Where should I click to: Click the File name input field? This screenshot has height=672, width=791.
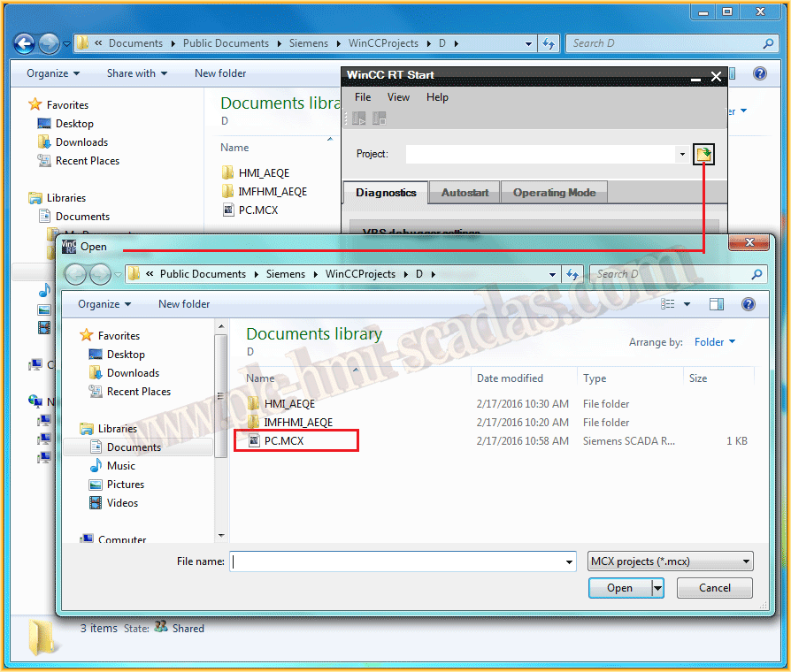403,561
